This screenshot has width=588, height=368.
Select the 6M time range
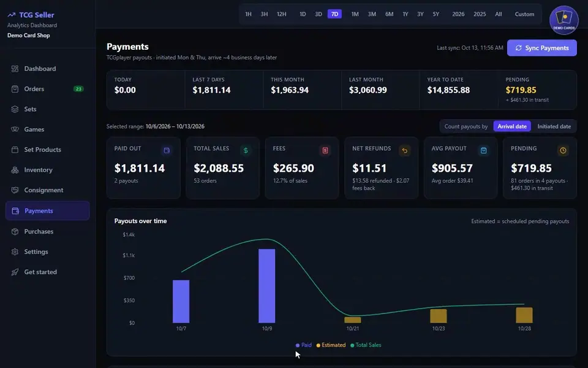[x=390, y=14]
